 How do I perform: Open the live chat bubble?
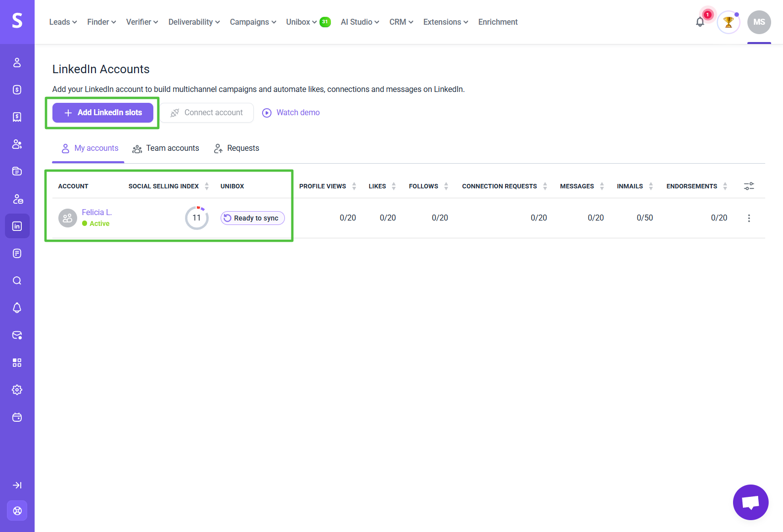pos(750,502)
